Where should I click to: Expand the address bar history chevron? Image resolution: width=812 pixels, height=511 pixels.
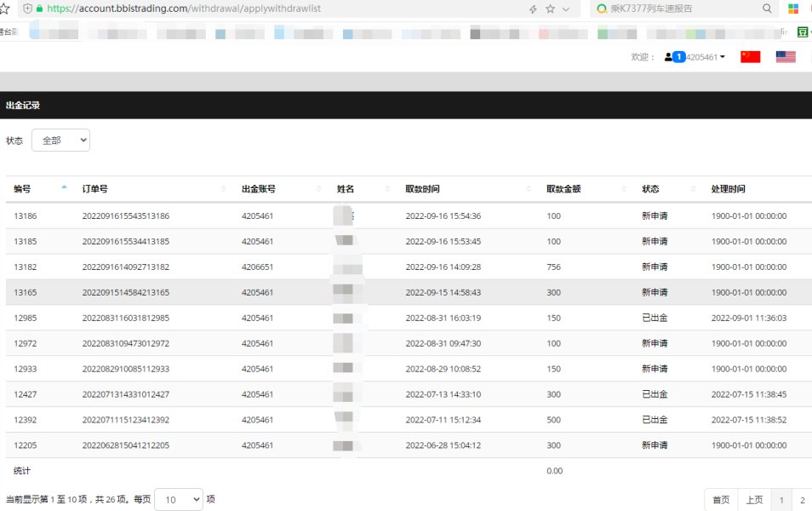click(566, 9)
